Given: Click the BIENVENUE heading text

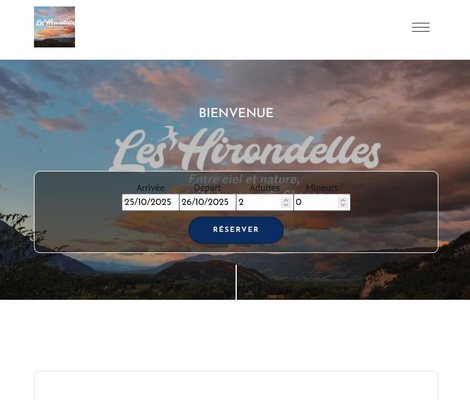Looking at the screenshot, I should point(236,113).
